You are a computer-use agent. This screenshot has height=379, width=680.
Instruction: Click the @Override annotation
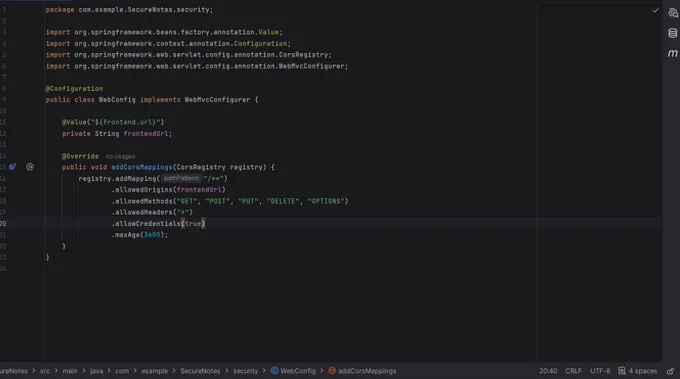(80, 156)
